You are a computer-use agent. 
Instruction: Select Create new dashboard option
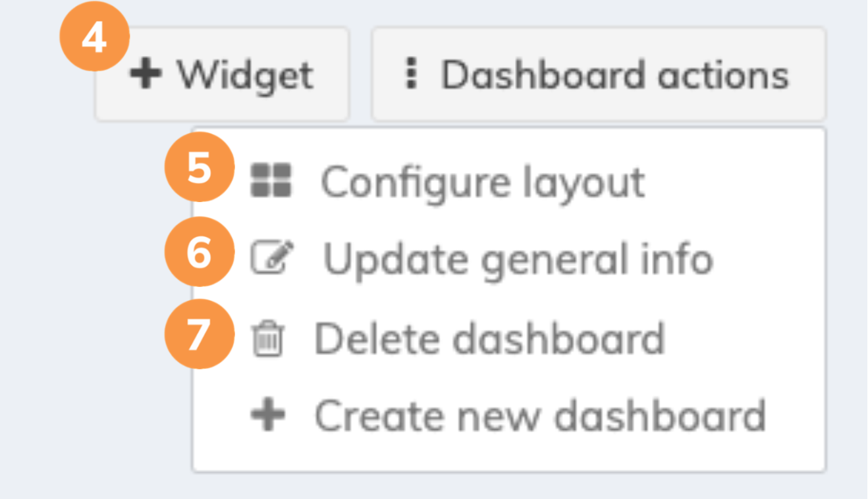(540, 416)
